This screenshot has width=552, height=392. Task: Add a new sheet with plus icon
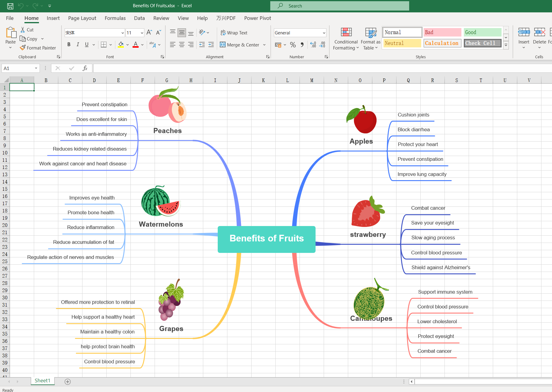point(68,382)
